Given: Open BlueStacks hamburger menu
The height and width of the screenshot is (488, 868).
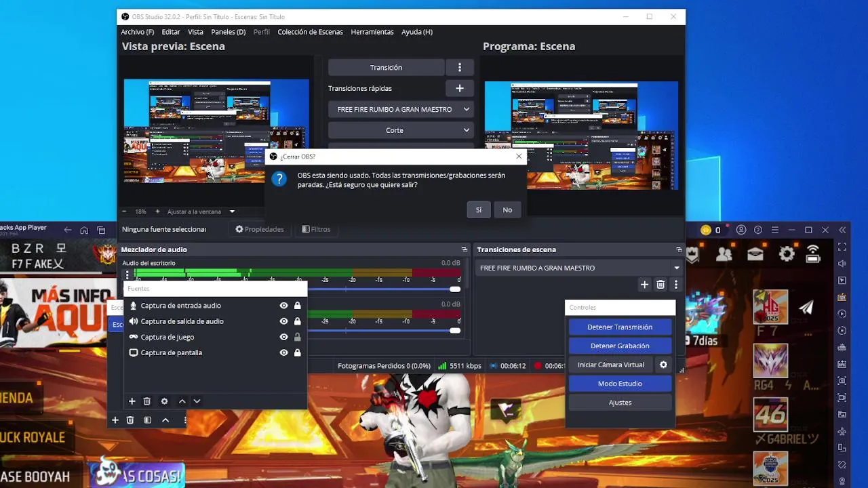Looking at the screenshot, I should point(775,230).
